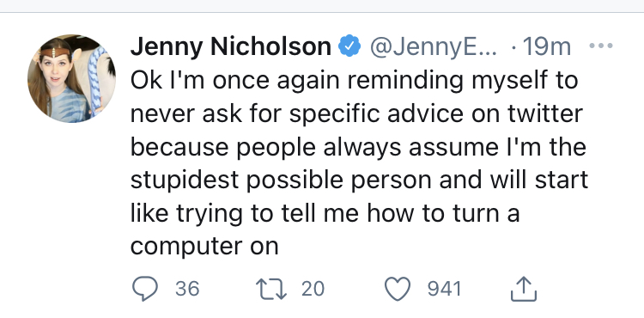This screenshot has height=318, width=644.
Task: Click the 20 retweets count
Action: pyautogui.click(x=313, y=289)
